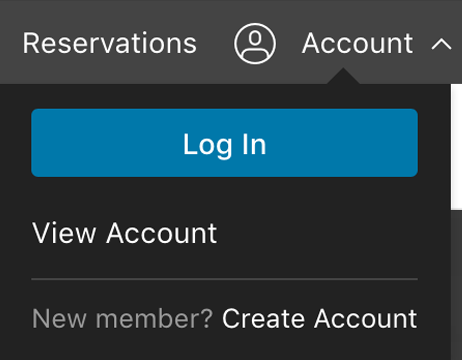
Task: Follow the Create Account link
Action: tap(319, 319)
